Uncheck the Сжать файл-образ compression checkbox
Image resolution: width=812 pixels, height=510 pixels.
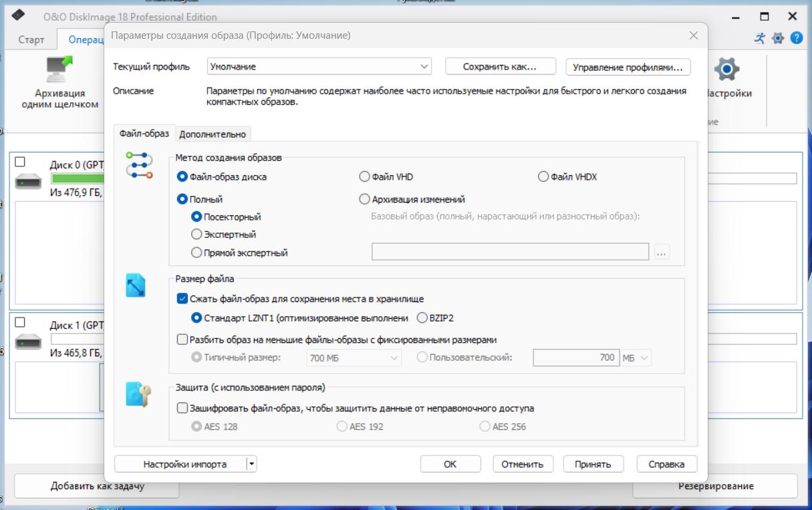point(182,299)
